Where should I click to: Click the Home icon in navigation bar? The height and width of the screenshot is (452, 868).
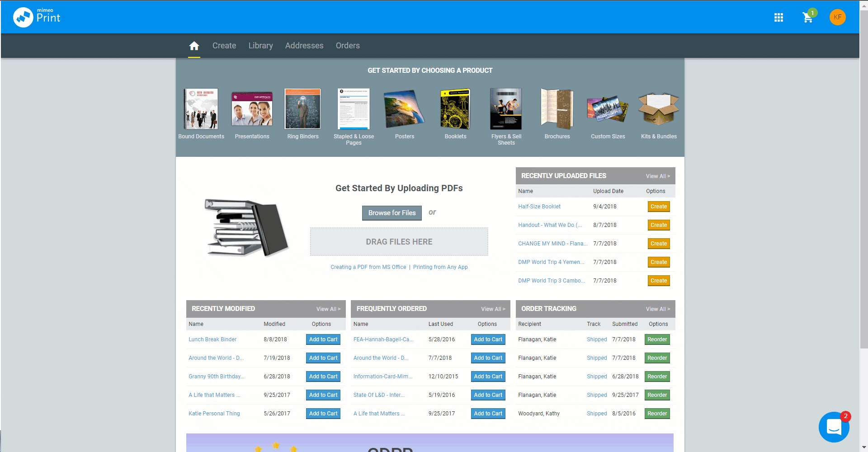194,46
